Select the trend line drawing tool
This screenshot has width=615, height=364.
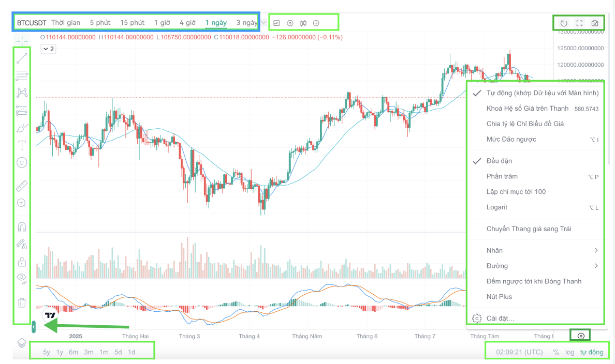(x=22, y=58)
